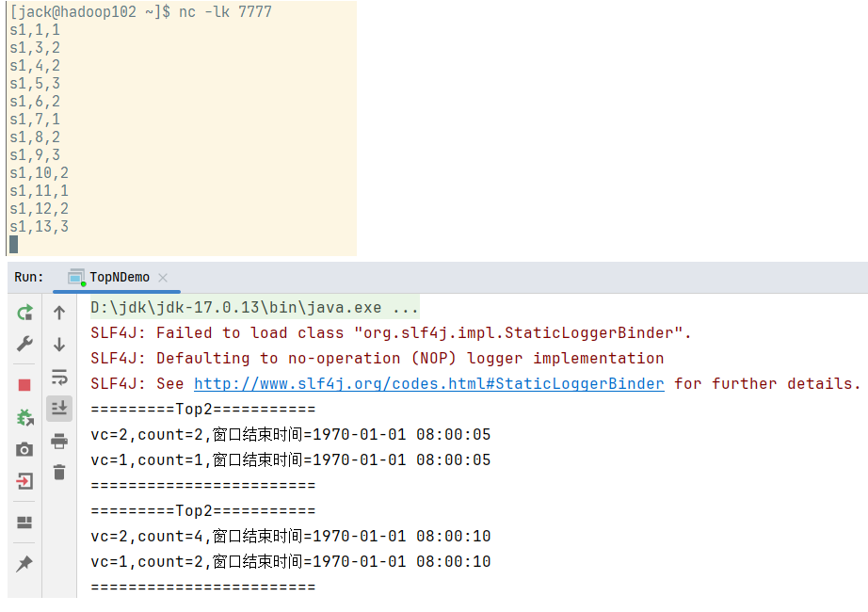This screenshot has height=612, width=868.
Task: Clear all console output
Action: [59, 473]
